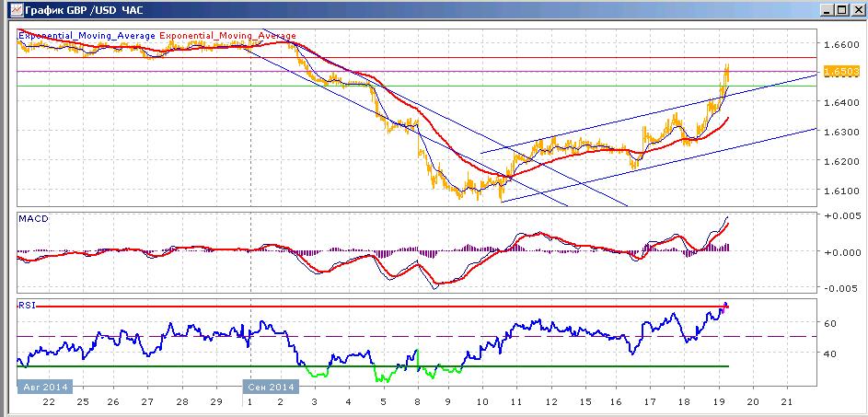Click the MACD indicator label

(x=33, y=219)
